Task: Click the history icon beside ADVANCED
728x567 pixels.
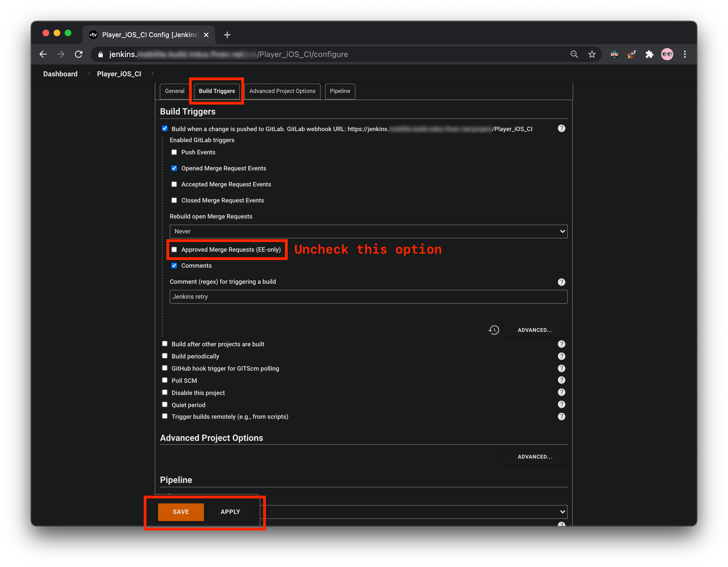Action: coord(494,330)
